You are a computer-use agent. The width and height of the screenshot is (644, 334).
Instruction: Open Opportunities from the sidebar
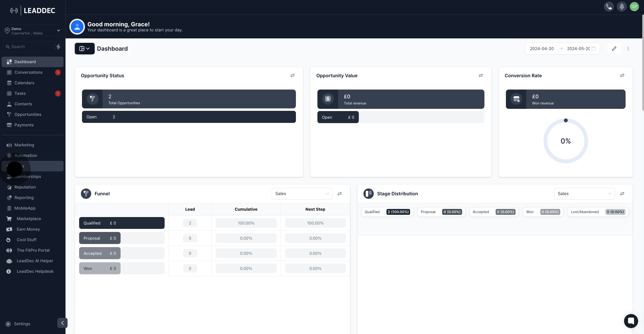tap(28, 114)
